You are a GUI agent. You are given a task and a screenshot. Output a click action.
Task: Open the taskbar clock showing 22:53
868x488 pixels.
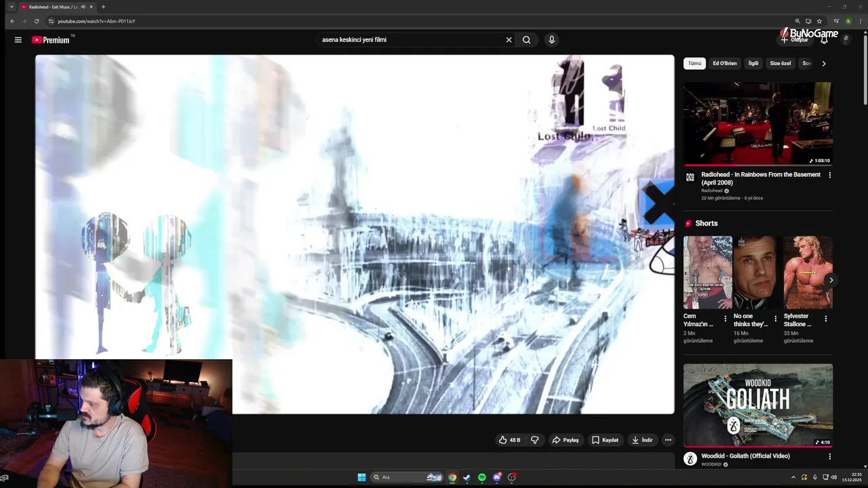(x=851, y=477)
